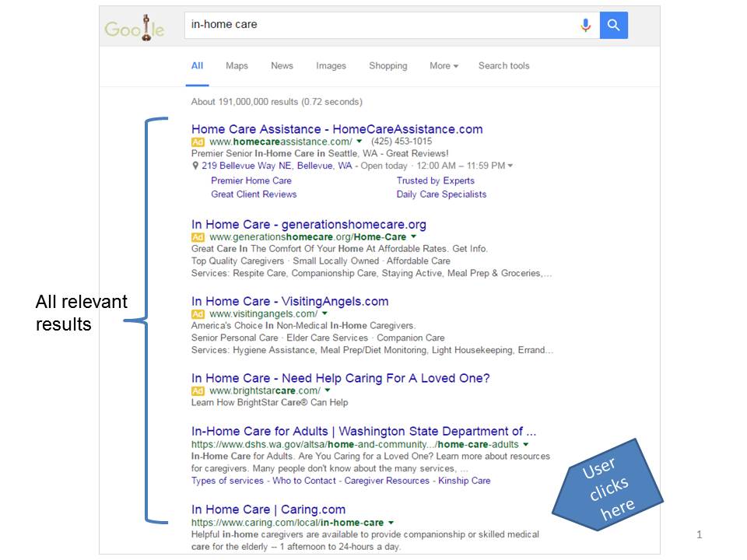This screenshot has width=747, height=560.
Task: Expand arrow next to visitingangels.com URL
Action: pos(324,313)
